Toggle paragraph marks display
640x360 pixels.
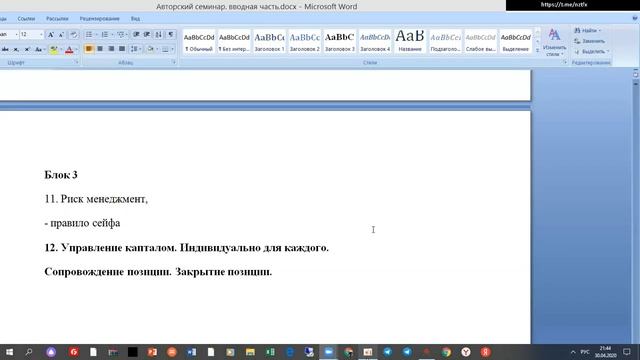click(x=171, y=35)
